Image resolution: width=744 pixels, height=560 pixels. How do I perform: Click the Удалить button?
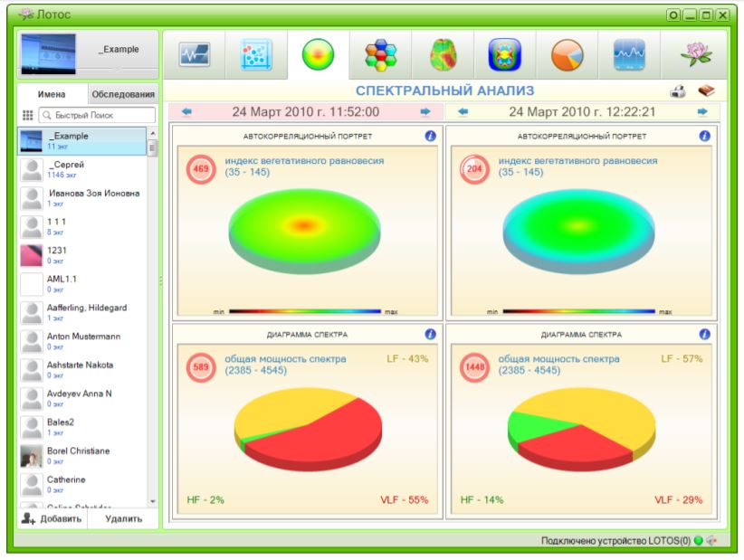click(x=123, y=518)
